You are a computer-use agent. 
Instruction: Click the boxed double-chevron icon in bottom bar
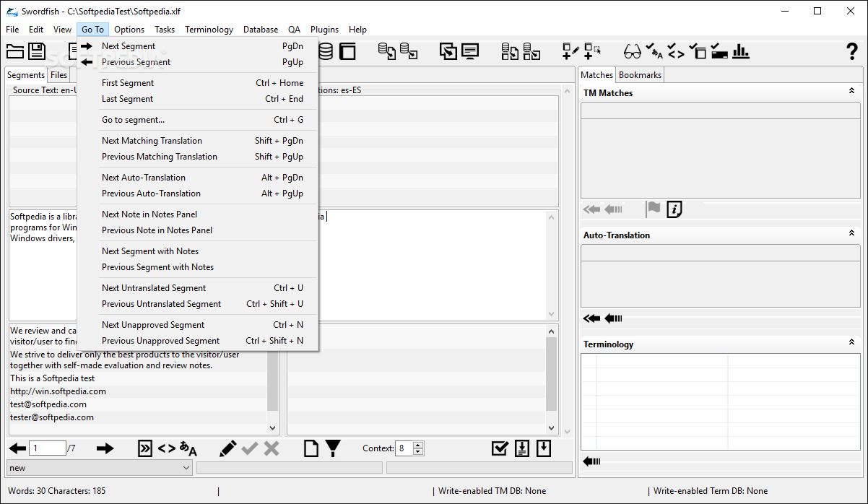pos(145,448)
